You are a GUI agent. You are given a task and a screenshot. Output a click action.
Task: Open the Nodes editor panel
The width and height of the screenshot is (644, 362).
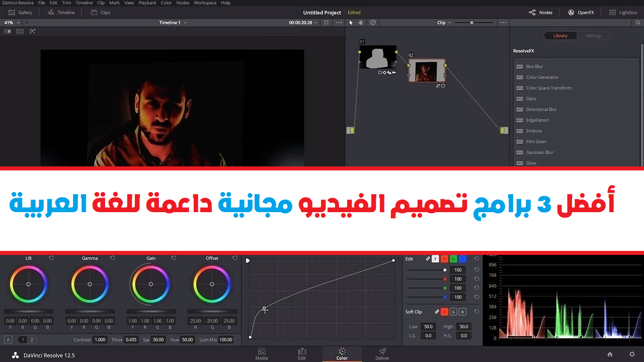(540, 13)
